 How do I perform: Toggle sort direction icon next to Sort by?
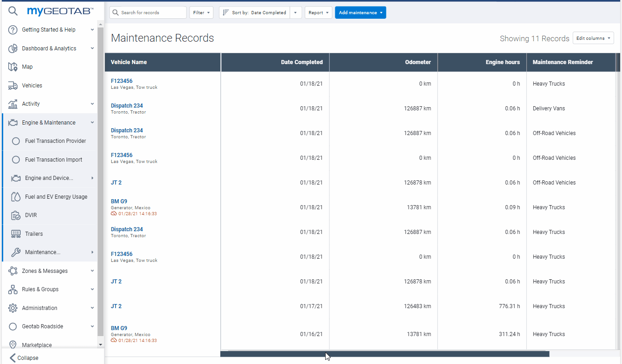coord(226,13)
